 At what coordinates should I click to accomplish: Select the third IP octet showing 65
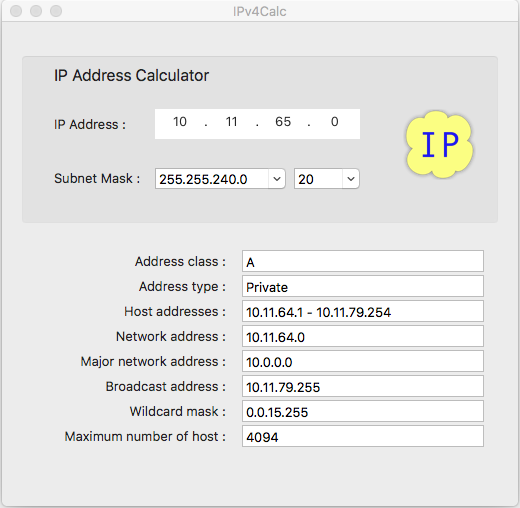coord(283,122)
